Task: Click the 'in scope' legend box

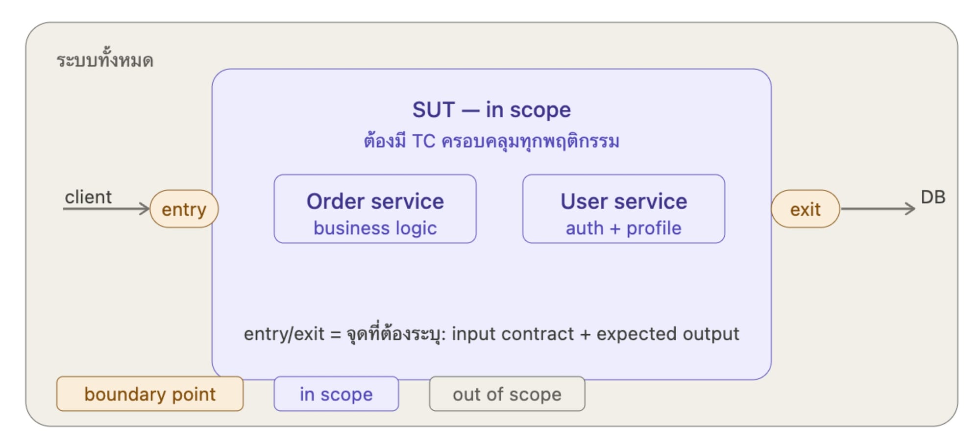Action: [x=336, y=394]
